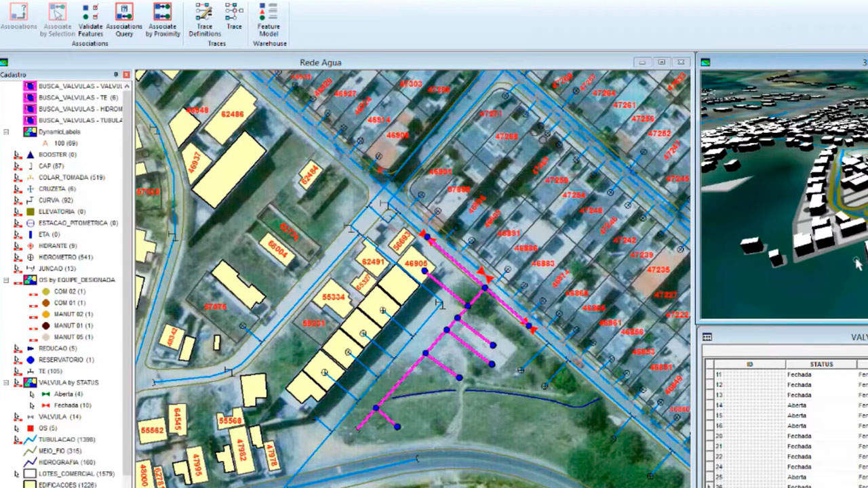The image size is (868, 488).
Task: Collapse the DynamicLabels legend group
Action: tap(6, 132)
